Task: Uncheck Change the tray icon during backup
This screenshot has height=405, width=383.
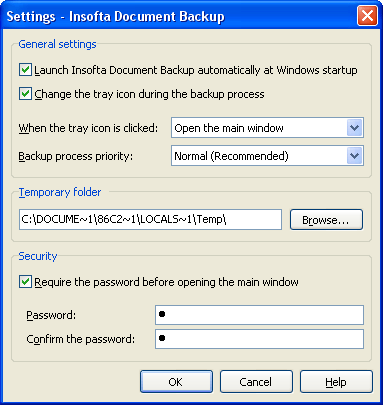Action: coord(25,94)
